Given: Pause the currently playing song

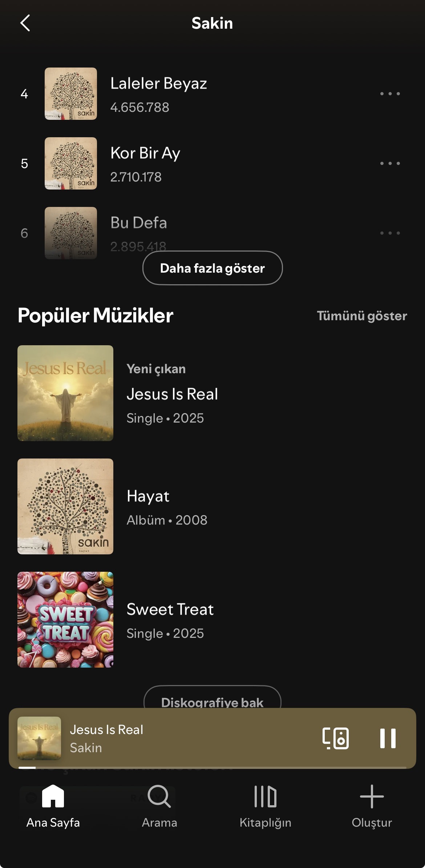Looking at the screenshot, I should 388,738.
